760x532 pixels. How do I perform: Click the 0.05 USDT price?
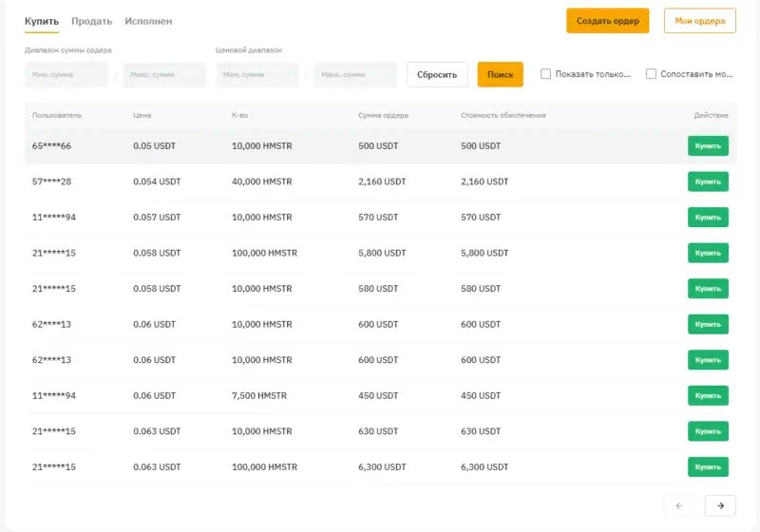(x=154, y=146)
